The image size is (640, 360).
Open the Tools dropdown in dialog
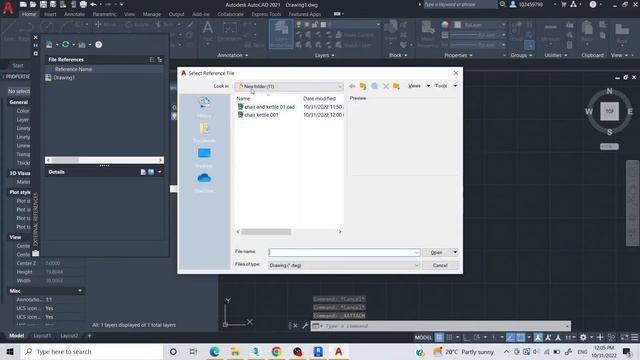(x=455, y=86)
